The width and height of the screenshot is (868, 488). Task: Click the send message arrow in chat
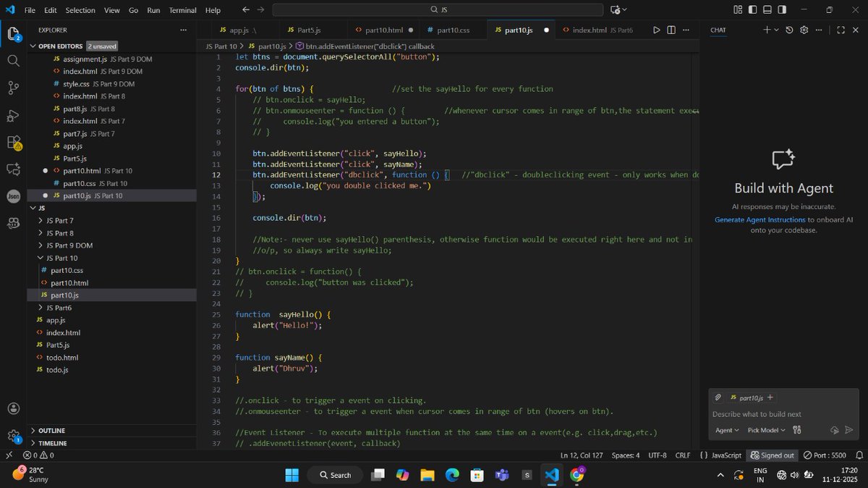849,430
